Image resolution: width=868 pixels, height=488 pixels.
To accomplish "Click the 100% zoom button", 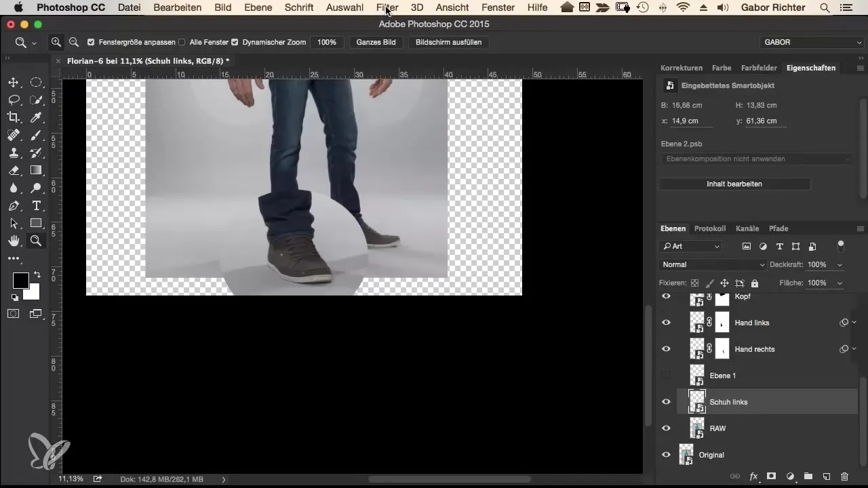I will pyautogui.click(x=327, y=42).
